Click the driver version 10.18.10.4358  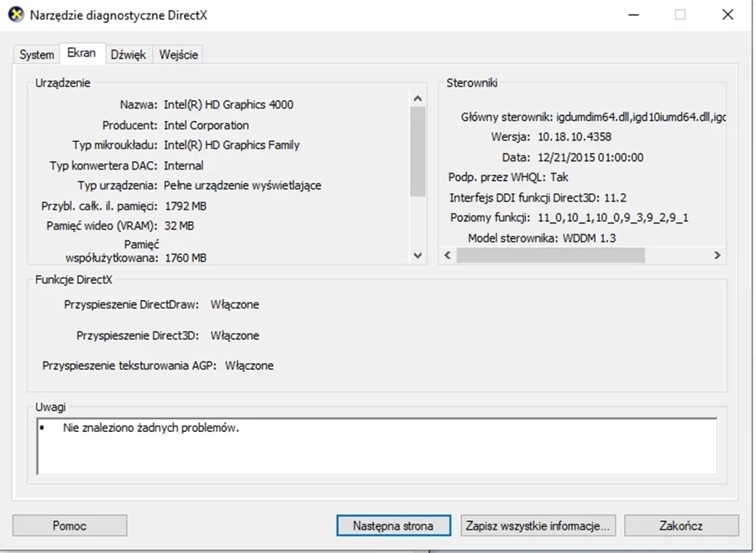click(x=575, y=137)
